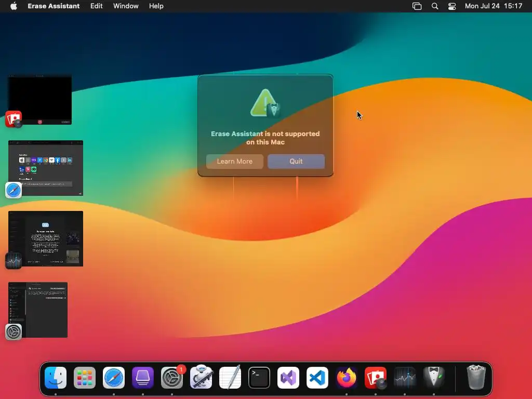Image resolution: width=532 pixels, height=399 pixels.
Task: Click the warning icon in the dialog
Action: [265, 103]
